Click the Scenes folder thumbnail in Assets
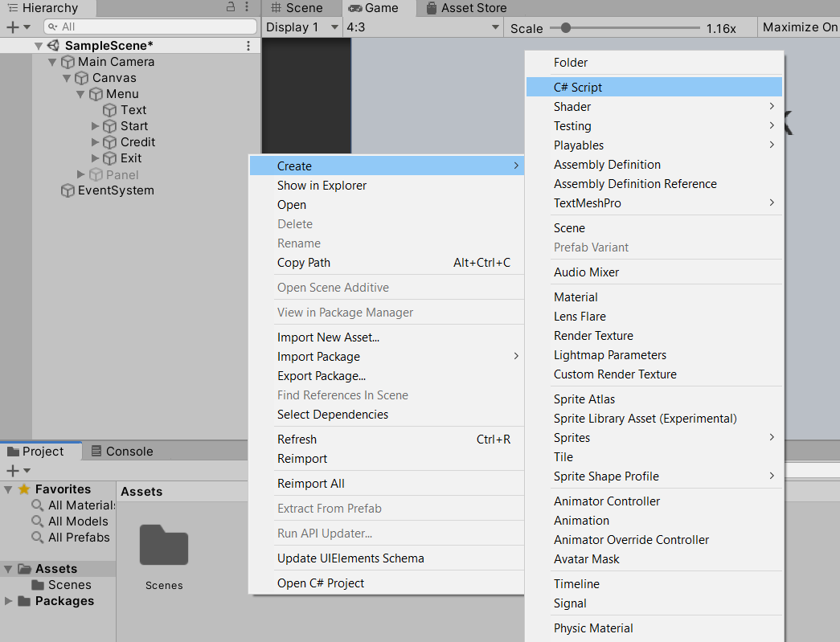Viewport: 840px width, 642px height. point(164,546)
